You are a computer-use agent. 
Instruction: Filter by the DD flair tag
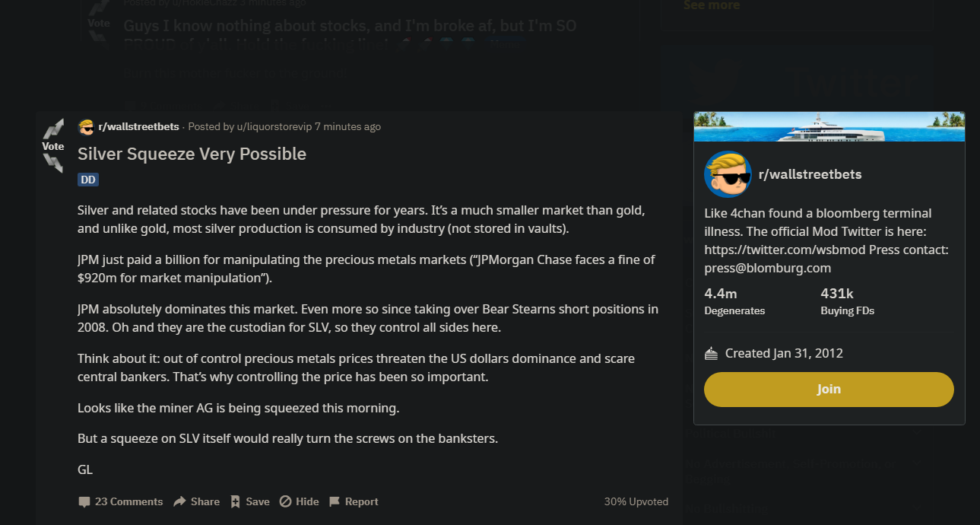pyautogui.click(x=88, y=180)
